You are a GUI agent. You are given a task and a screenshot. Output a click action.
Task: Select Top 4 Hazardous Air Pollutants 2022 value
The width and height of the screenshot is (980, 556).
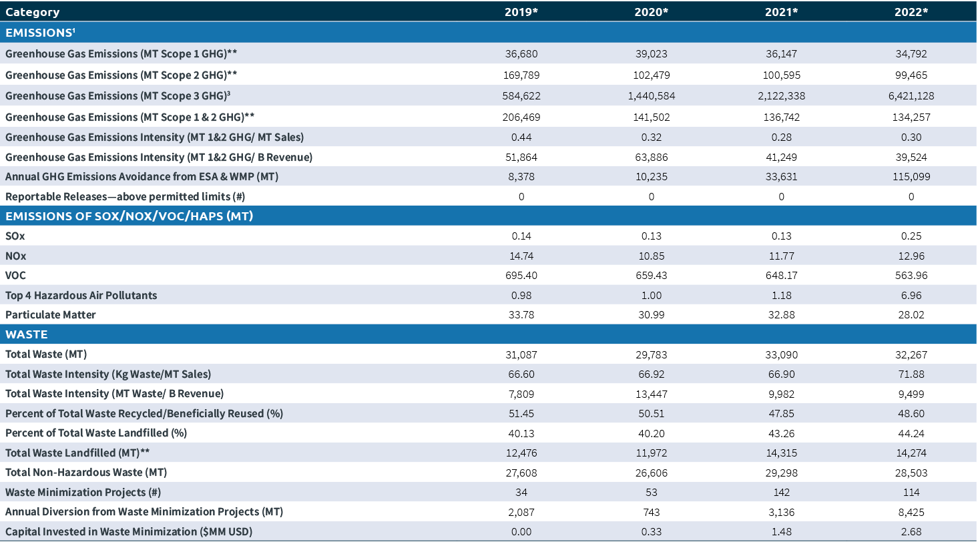[911, 296]
